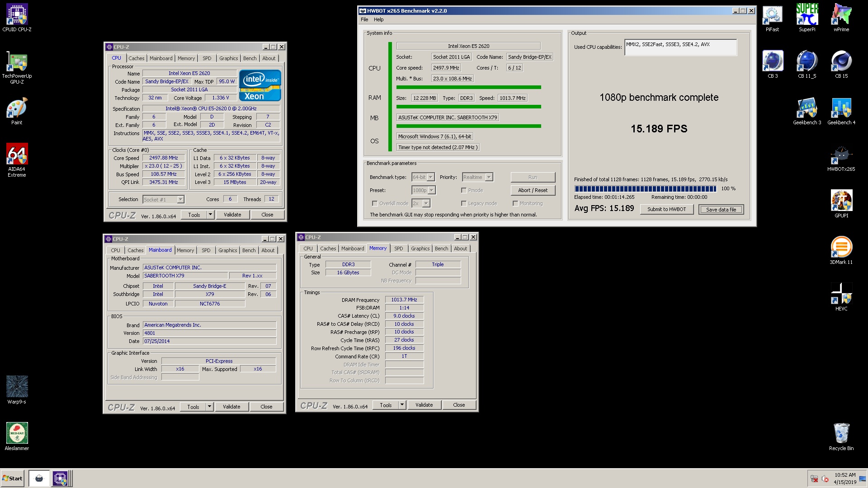Toggle Overkill mode checkbox
868x488 pixels.
tap(374, 203)
